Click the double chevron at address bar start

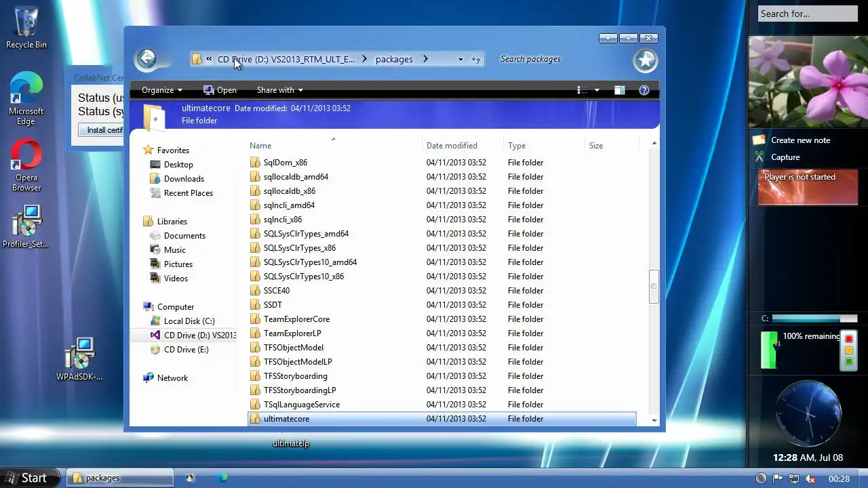point(210,59)
